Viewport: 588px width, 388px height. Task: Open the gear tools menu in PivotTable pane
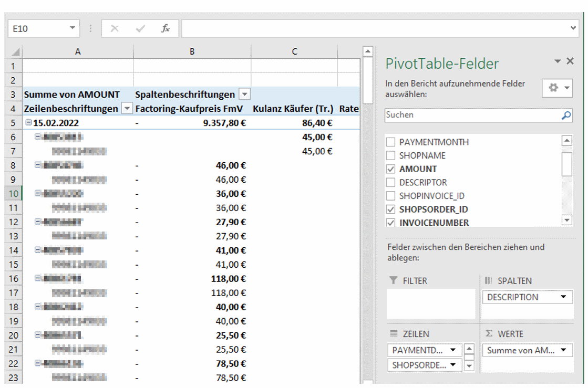click(x=556, y=88)
